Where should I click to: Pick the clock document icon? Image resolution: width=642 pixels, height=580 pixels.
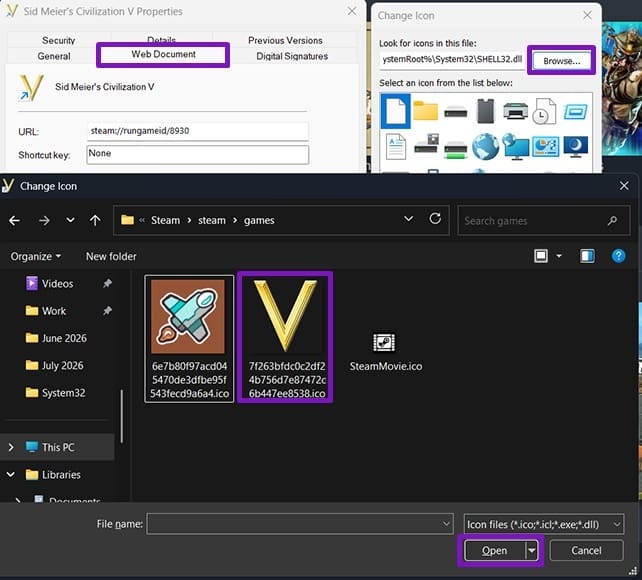[x=545, y=111]
